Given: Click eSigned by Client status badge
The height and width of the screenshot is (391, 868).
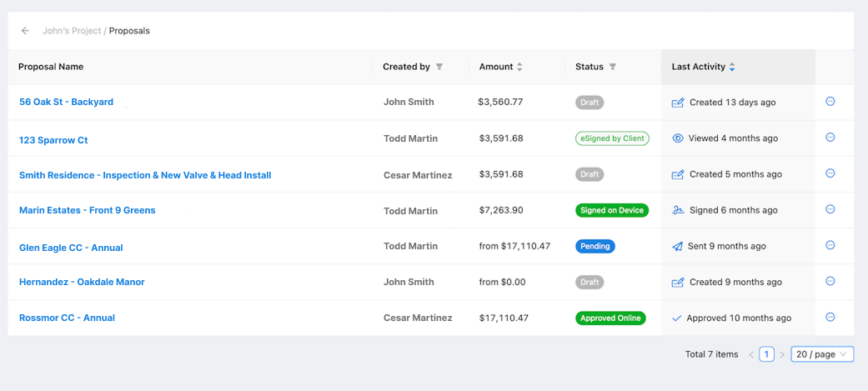Looking at the screenshot, I should [x=612, y=138].
